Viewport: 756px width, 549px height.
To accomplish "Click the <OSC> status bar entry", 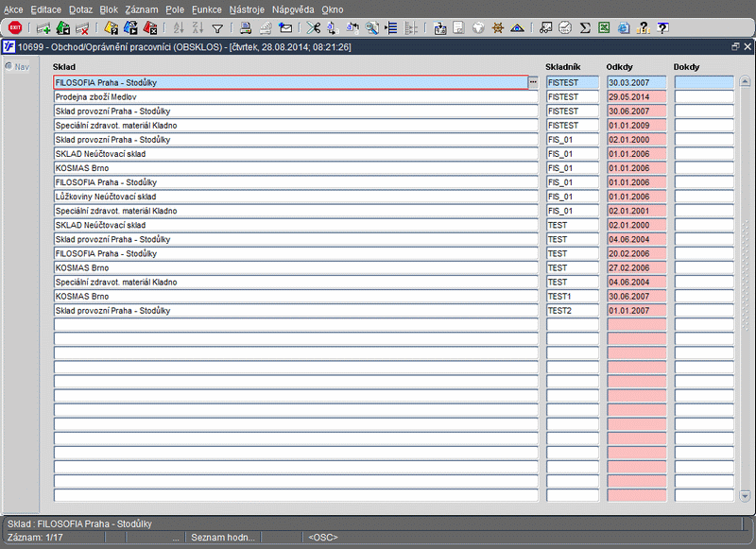I will pos(323,538).
